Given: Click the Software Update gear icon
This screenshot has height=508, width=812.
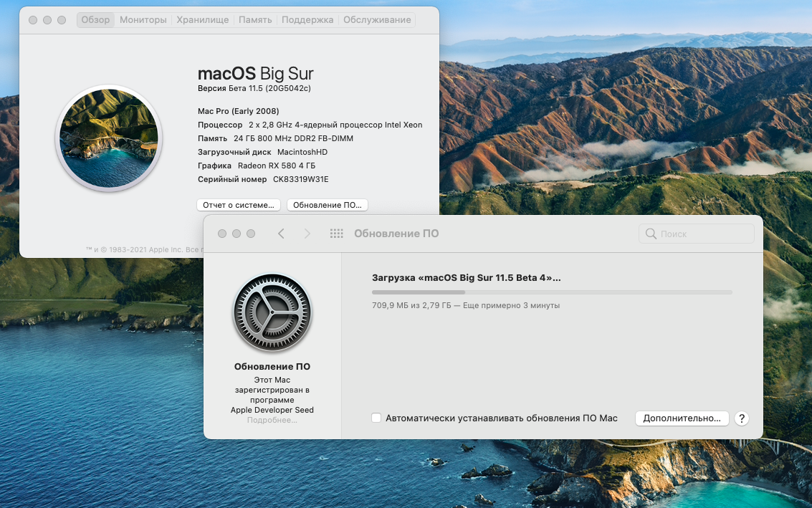Looking at the screenshot, I should click(x=272, y=313).
